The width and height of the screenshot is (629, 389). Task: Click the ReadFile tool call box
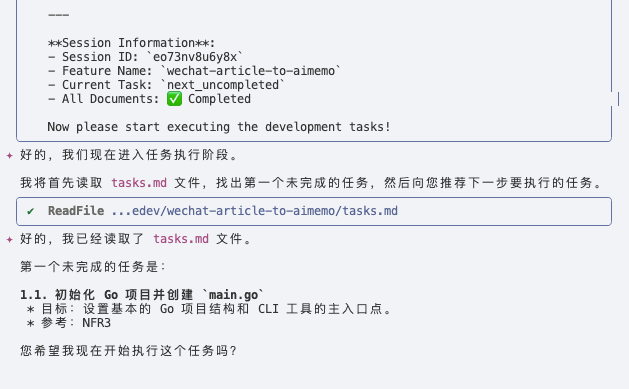click(314, 211)
